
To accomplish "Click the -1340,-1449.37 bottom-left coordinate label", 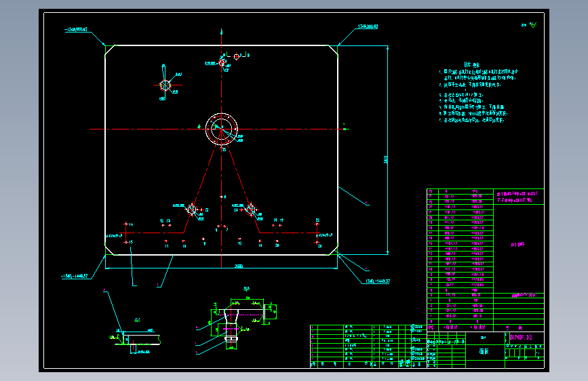I will point(74,277).
